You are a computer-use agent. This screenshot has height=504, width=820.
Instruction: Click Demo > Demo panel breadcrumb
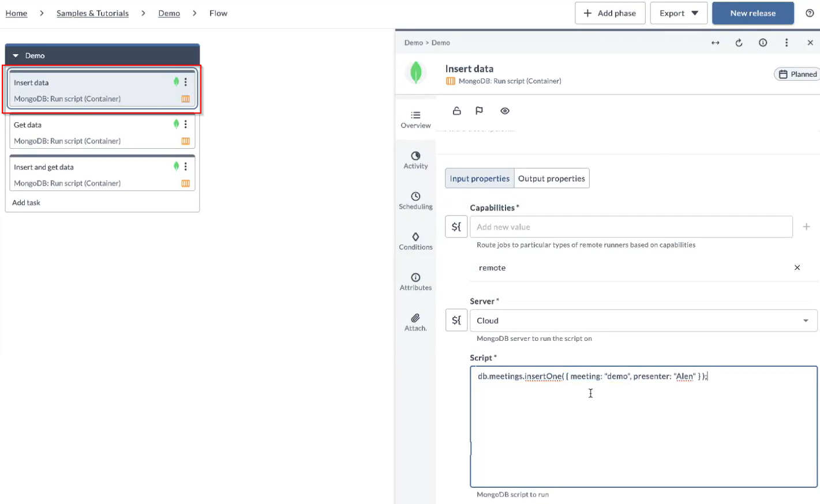point(427,43)
